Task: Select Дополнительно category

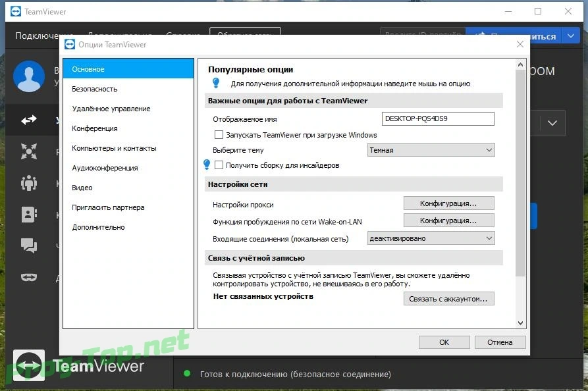Action: click(128, 227)
